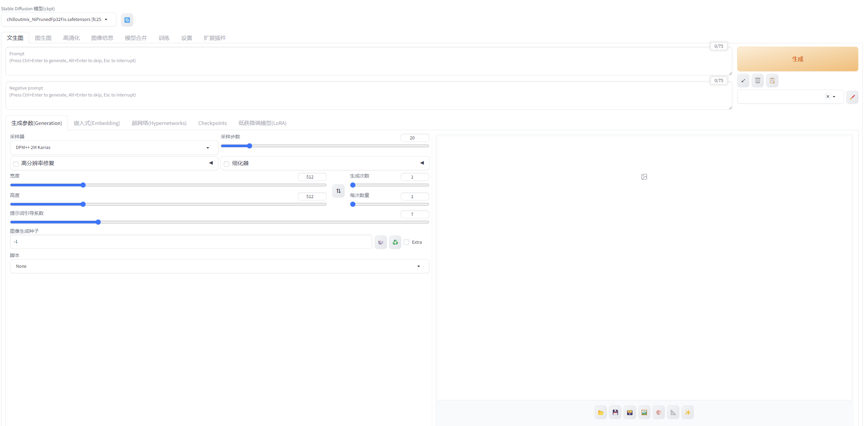Click the dice random seed icon
The width and height of the screenshot is (868, 426).
click(381, 242)
